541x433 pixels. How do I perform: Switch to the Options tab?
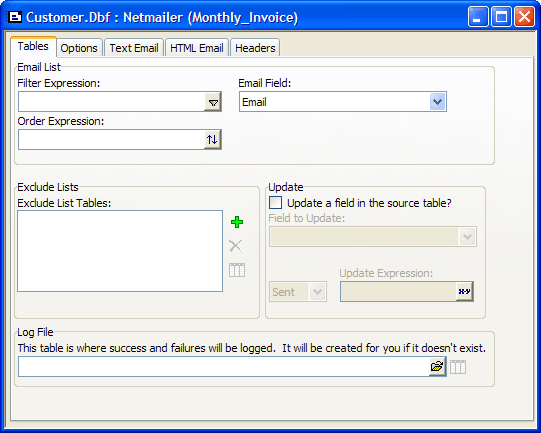tap(79, 48)
